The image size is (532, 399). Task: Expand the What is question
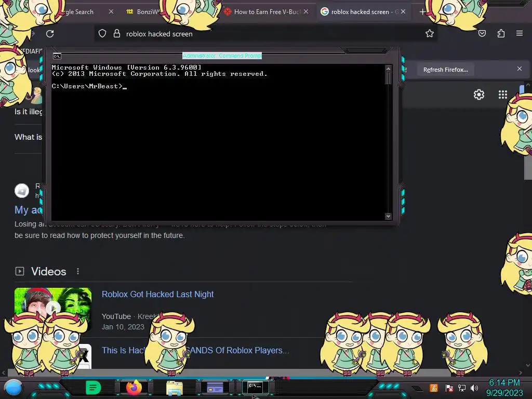click(28, 137)
